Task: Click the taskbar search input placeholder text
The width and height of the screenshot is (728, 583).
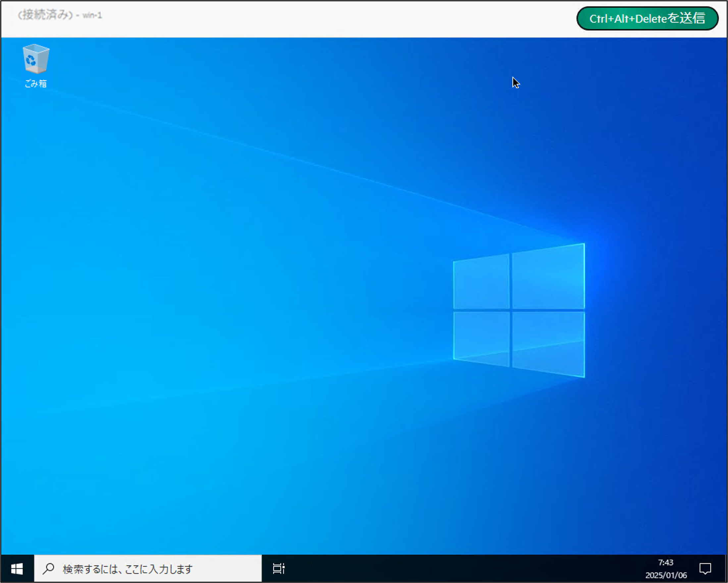Action: (x=128, y=569)
